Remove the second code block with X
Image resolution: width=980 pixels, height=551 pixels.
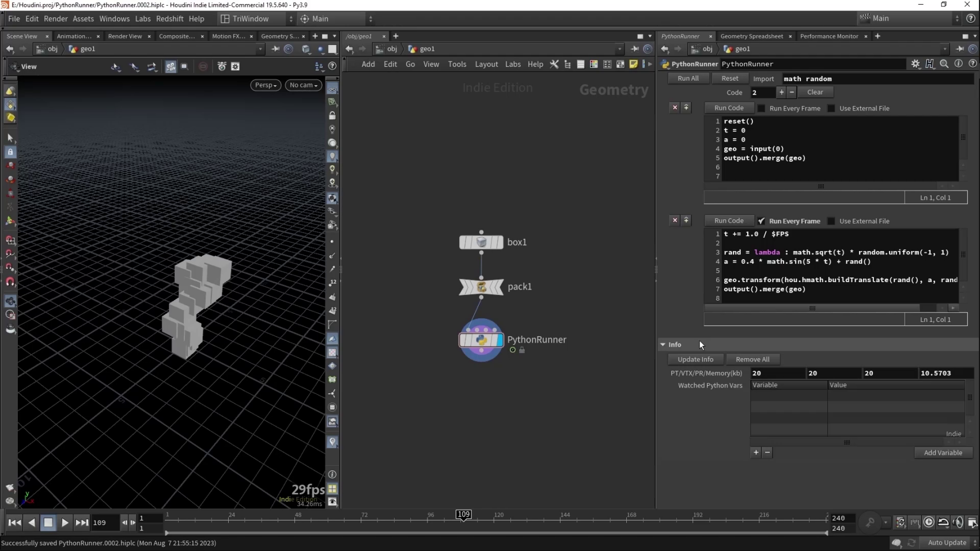click(x=675, y=221)
